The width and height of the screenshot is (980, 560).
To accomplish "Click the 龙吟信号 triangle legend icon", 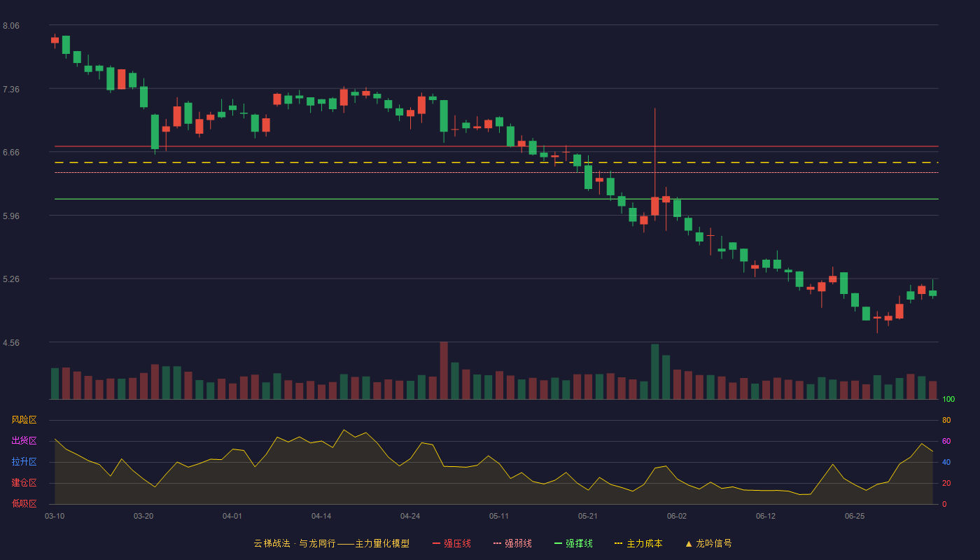I will 689,543.
